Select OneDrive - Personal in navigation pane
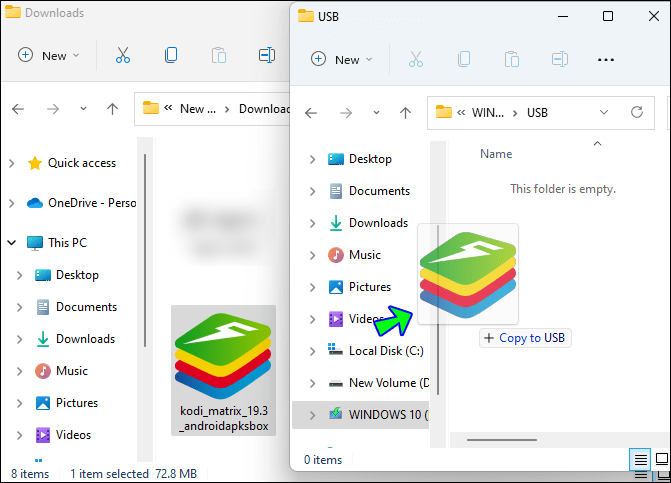This screenshot has height=483, width=671. [81, 203]
